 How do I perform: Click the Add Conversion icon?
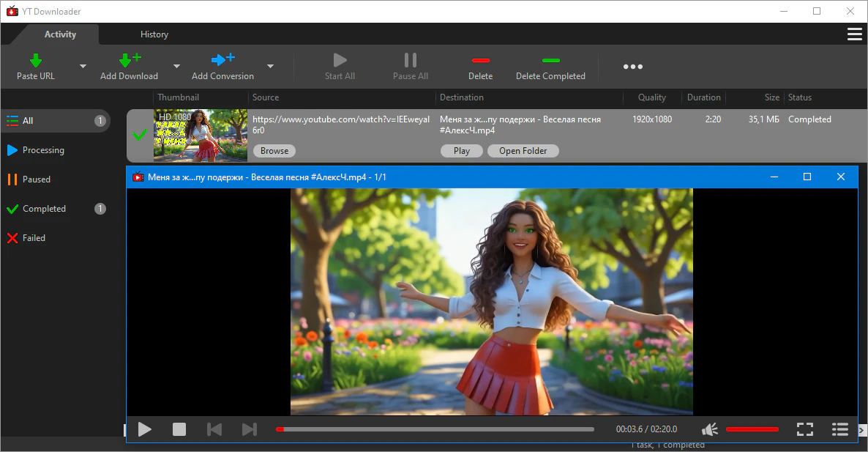click(222, 60)
